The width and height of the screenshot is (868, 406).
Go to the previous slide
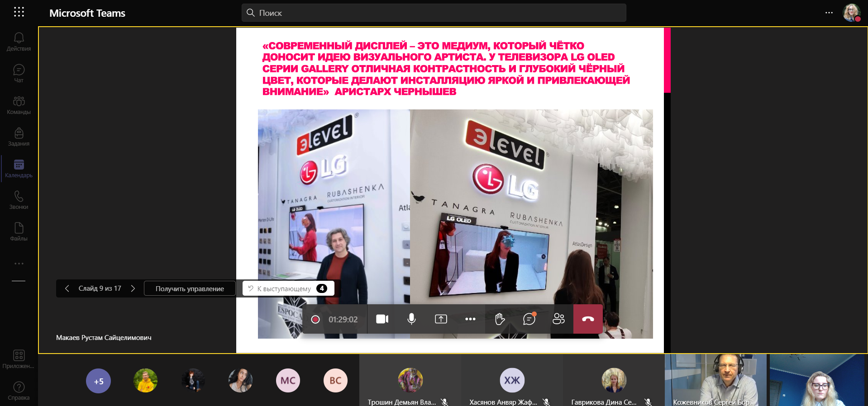pyautogui.click(x=67, y=288)
